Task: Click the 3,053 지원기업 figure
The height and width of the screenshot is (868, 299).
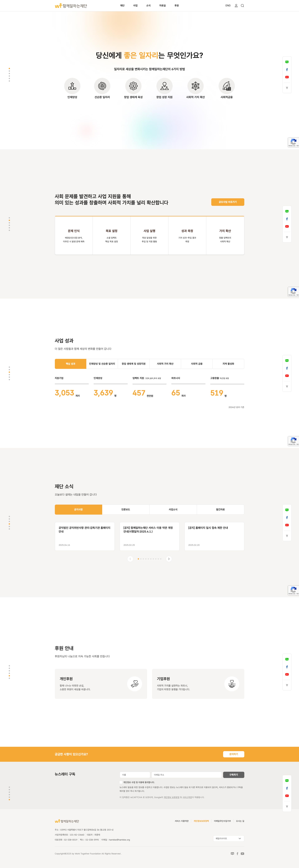Action: tap(65, 393)
